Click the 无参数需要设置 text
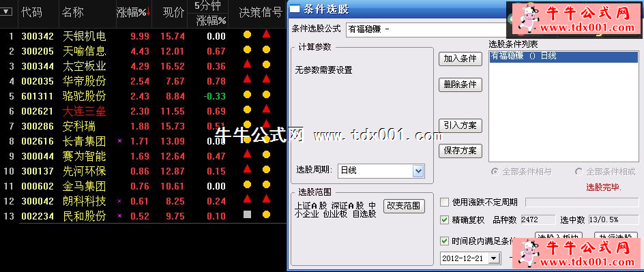This screenshot has height=272, width=644. pyautogui.click(x=323, y=70)
